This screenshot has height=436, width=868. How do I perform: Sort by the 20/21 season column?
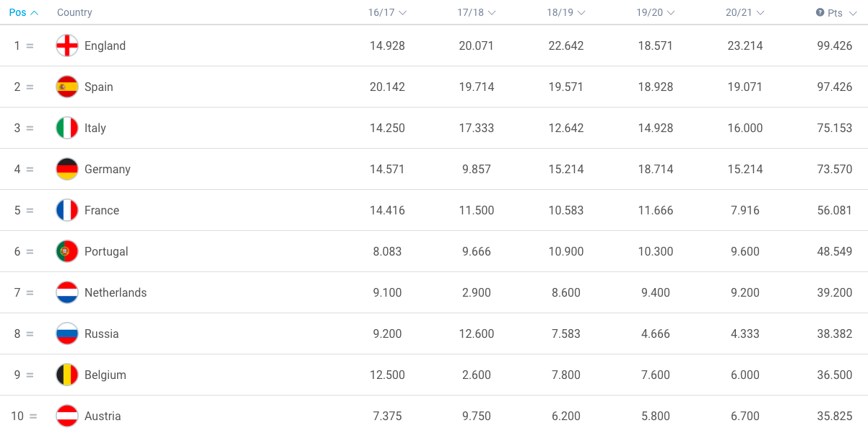tap(745, 12)
